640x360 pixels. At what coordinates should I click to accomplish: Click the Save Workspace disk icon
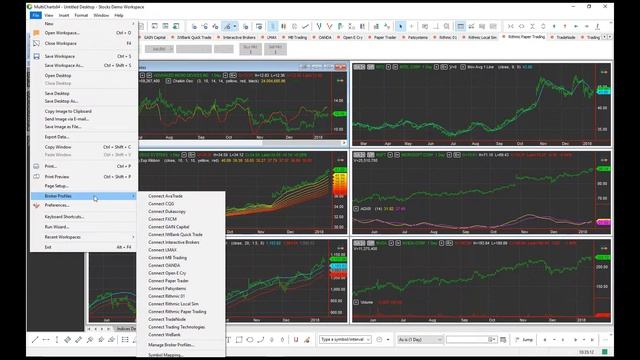pos(36,56)
